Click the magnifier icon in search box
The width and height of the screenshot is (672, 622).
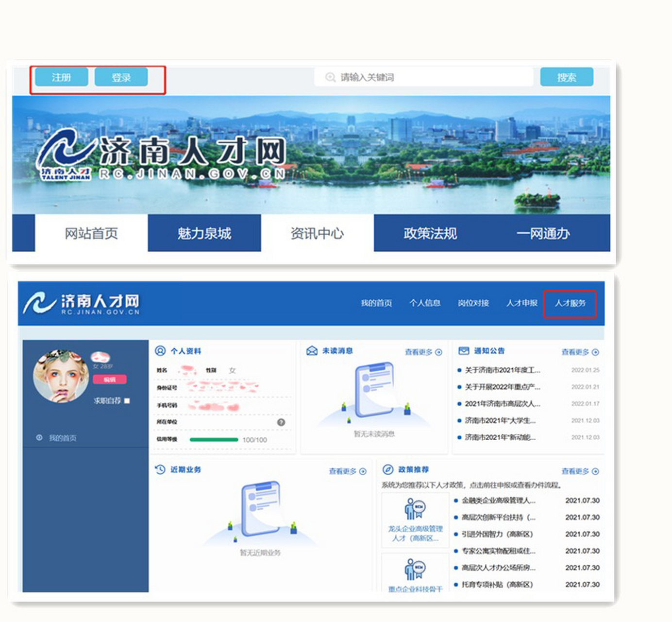pos(330,77)
